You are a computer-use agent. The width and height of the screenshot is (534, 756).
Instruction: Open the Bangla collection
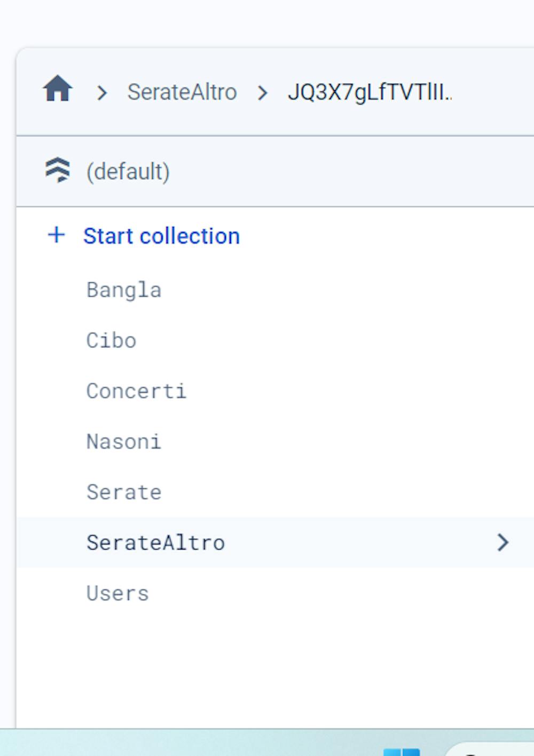pyautogui.click(x=124, y=290)
